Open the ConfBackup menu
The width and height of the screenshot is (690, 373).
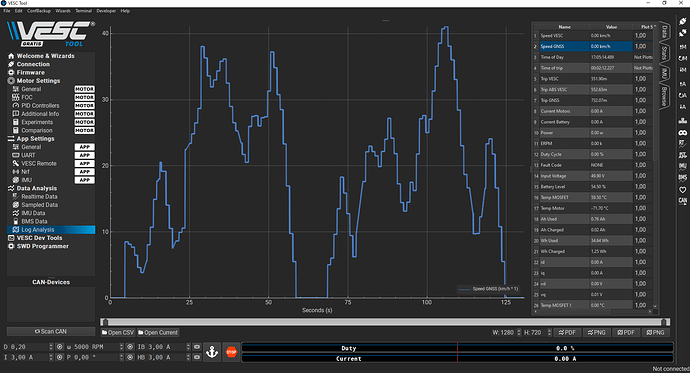coord(39,11)
